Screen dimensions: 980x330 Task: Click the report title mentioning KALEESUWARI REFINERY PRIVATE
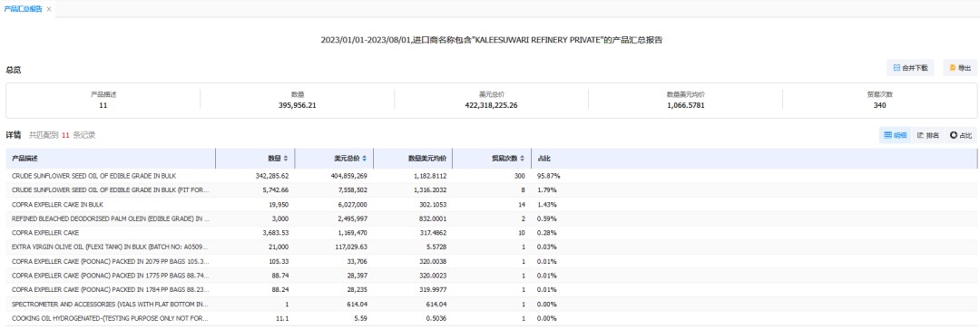[491, 39]
